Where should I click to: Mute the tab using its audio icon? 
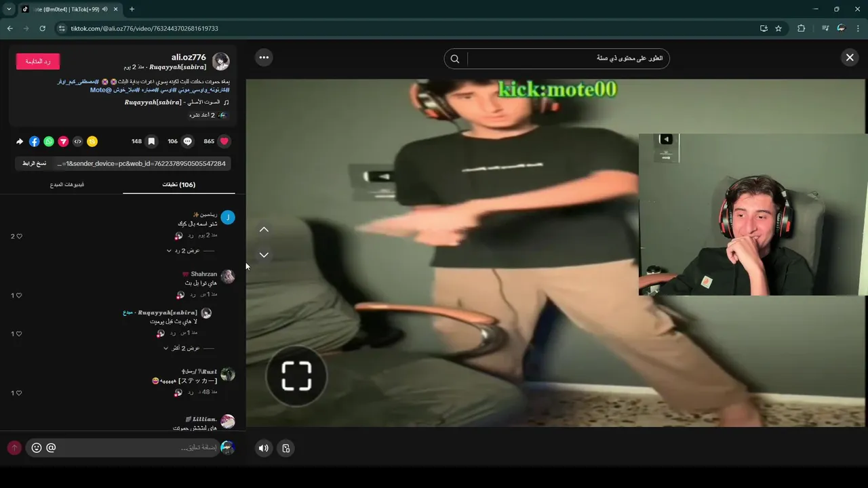(104, 9)
